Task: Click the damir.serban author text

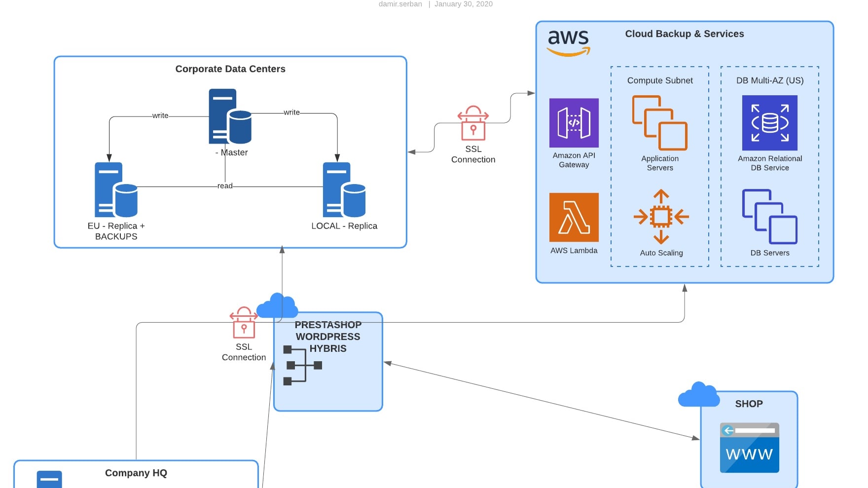Action: pyautogui.click(x=400, y=4)
